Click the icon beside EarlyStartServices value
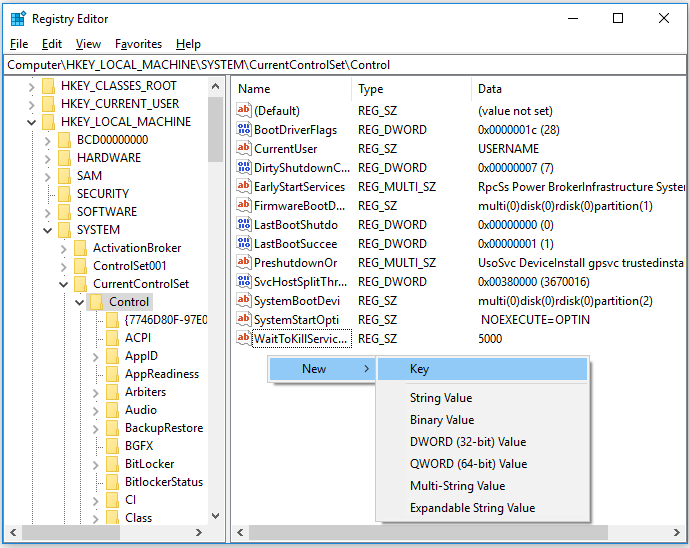The width and height of the screenshot is (690, 548). click(x=244, y=187)
